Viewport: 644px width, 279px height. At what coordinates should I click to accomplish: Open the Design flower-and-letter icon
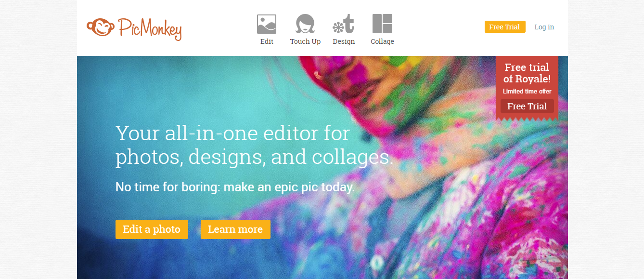point(344,24)
